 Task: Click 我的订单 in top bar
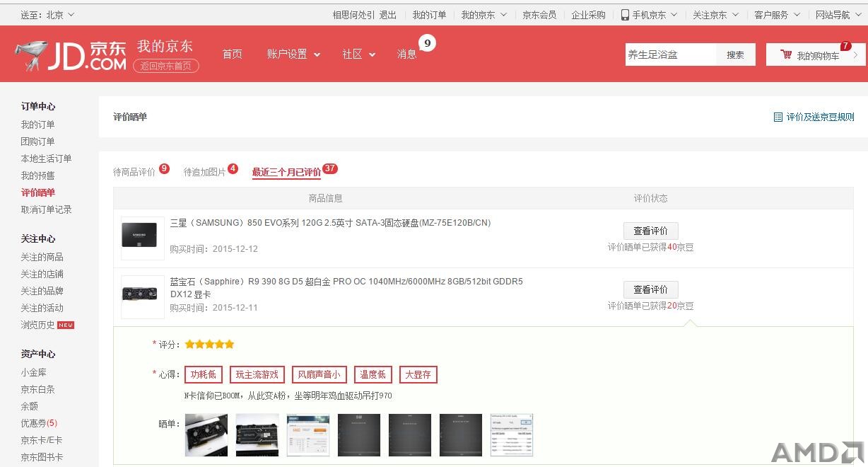pyautogui.click(x=429, y=14)
